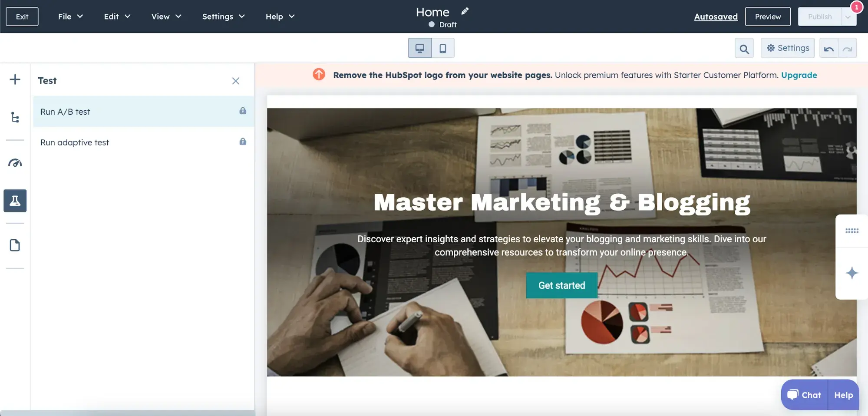868x416 pixels.
Task: Click the Publish button
Action: (820, 17)
